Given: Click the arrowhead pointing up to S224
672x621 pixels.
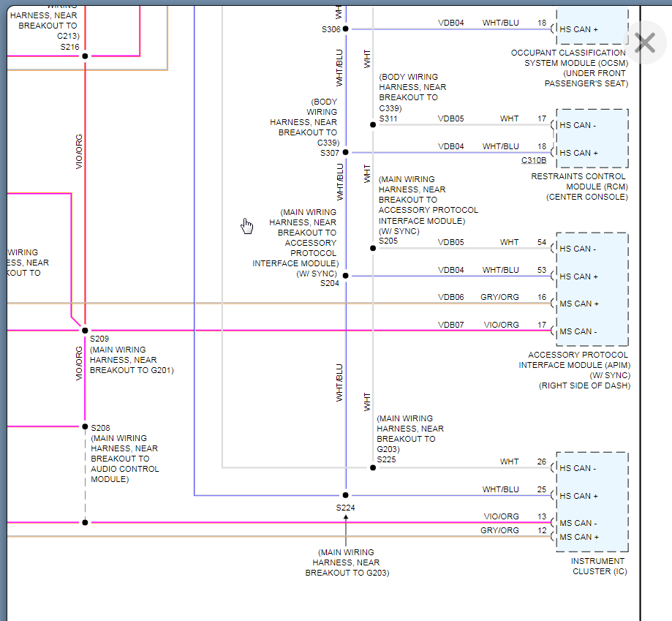Looking at the screenshot, I should [x=346, y=518].
